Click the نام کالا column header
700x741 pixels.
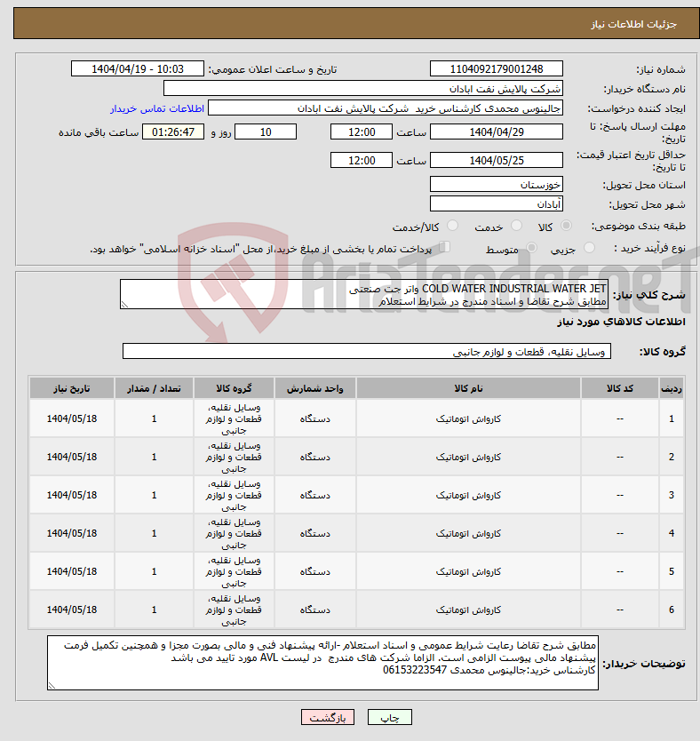(x=468, y=388)
